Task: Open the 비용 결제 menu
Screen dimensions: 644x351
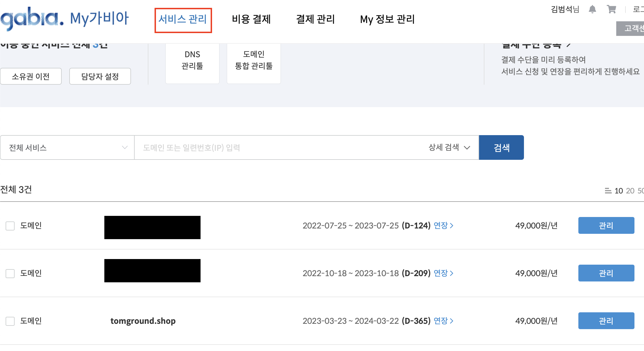Action: [x=251, y=19]
